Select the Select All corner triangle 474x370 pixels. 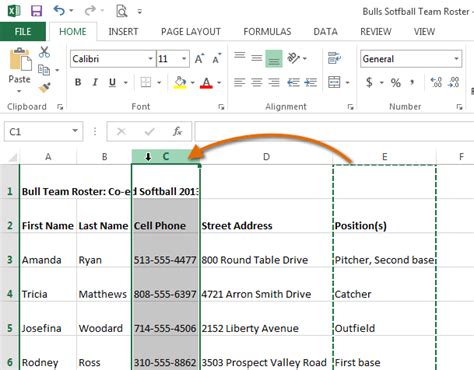(12, 157)
